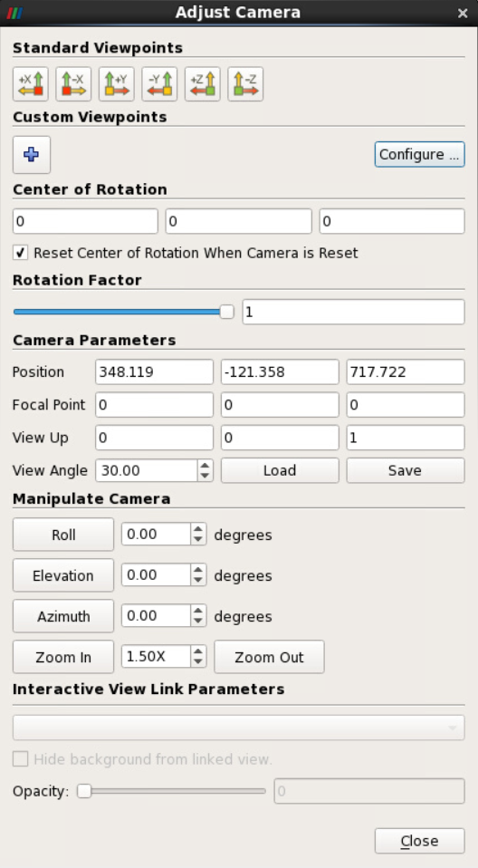This screenshot has width=478, height=868.
Task: Click Focal Point X field
Action: pos(154,405)
